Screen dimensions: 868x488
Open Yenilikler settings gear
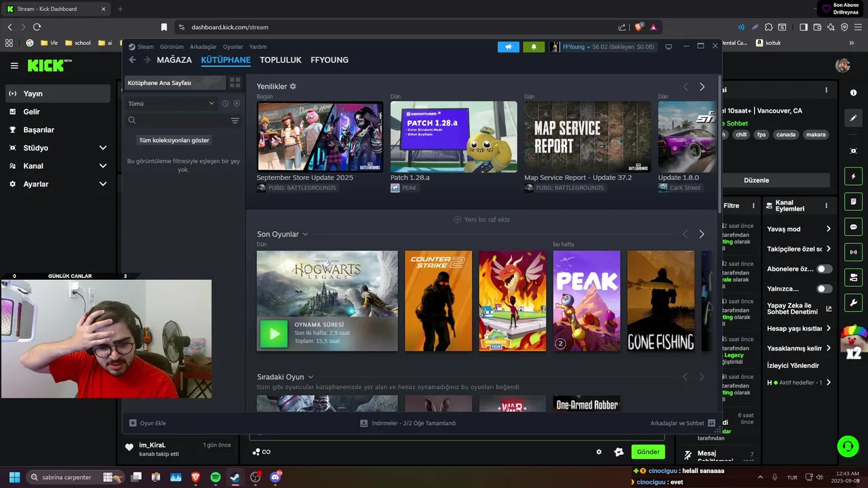293,87
